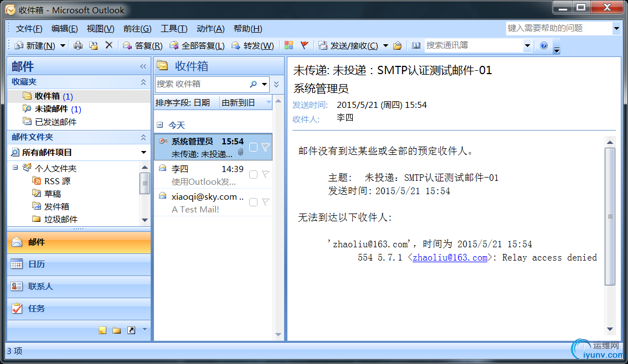Click the 全部答复(L) reply all button
Viewport: 628px width, 364px height.
coord(197,45)
